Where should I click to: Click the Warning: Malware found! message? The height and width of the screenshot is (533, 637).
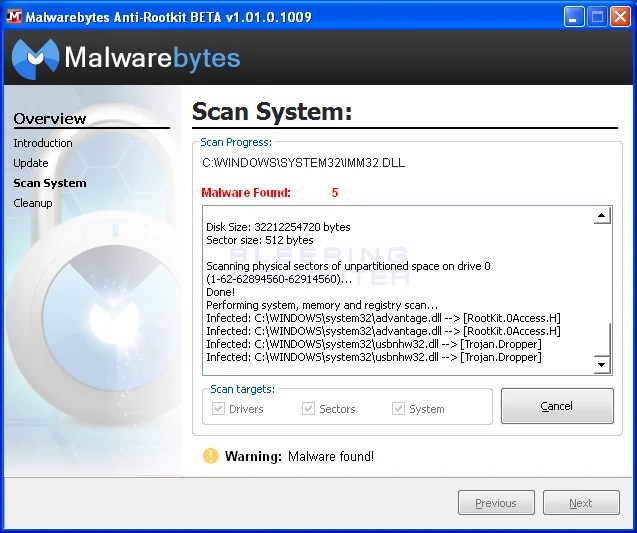(299, 456)
